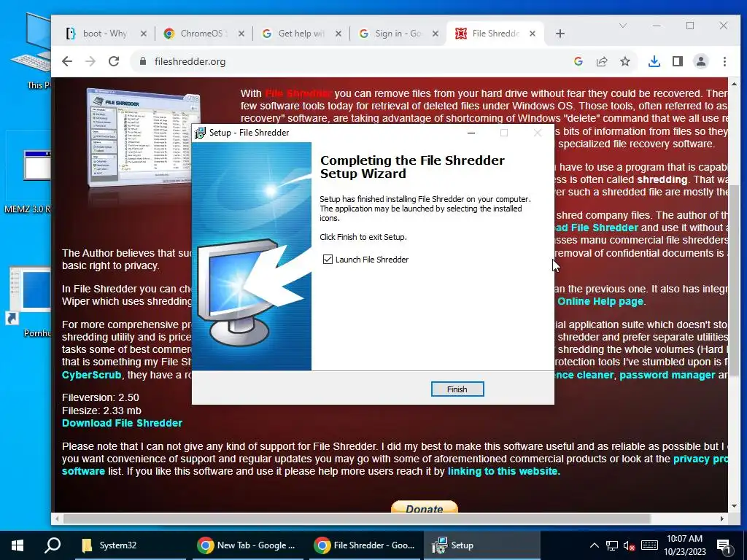Open the Windows Start menu

pyautogui.click(x=18, y=545)
